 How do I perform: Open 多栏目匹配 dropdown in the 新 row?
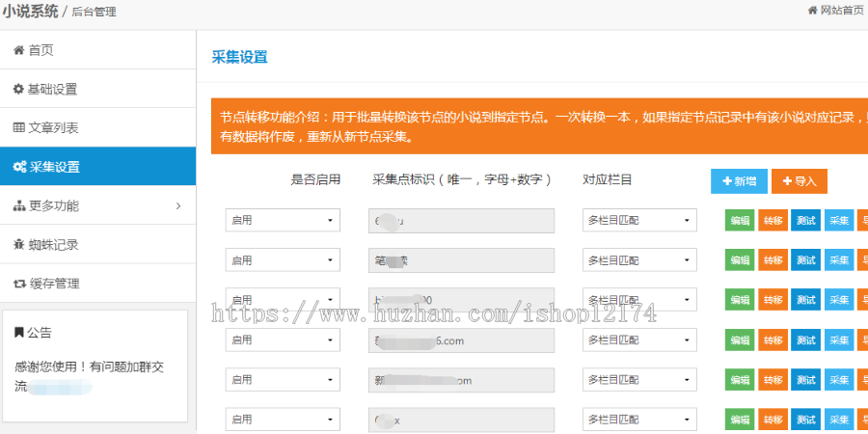(x=640, y=380)
